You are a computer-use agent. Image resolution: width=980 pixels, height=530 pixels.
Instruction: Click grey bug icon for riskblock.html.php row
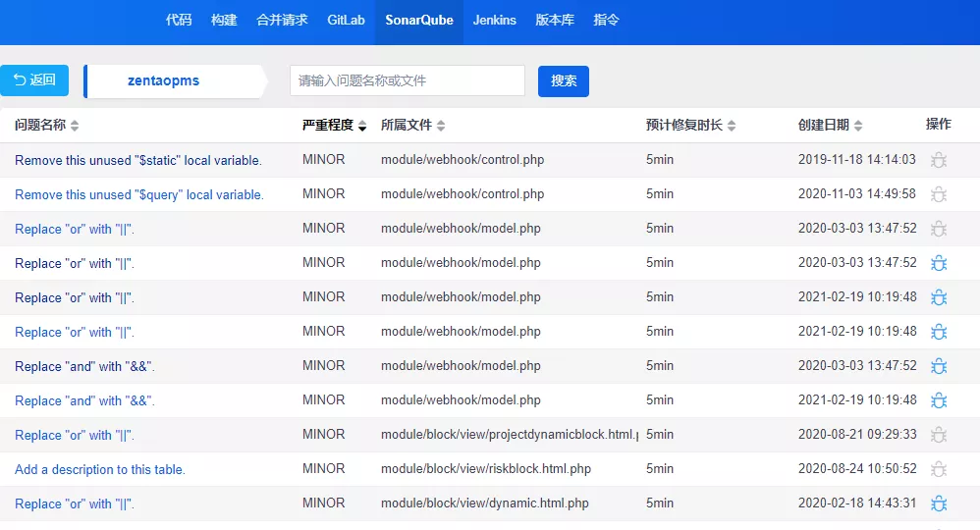(939, 469)
